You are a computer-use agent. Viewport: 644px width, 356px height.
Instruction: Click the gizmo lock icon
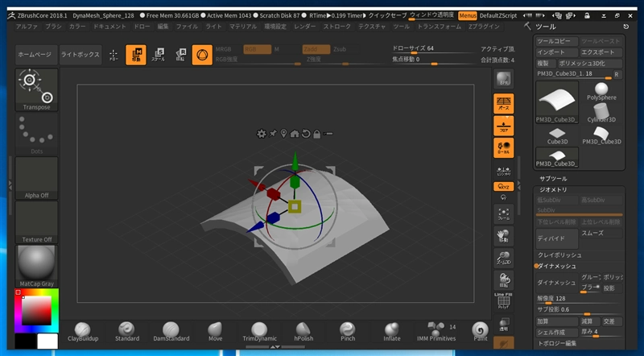316,134
